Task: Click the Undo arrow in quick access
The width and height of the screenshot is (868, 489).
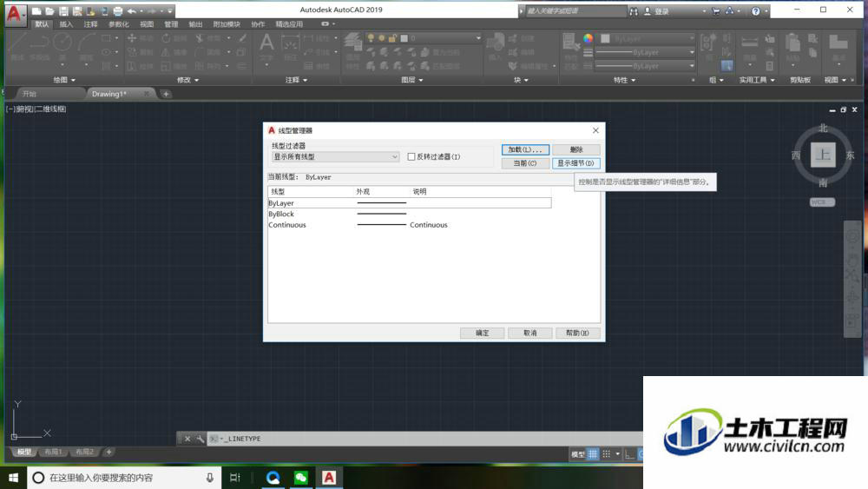Action: coord(131,11)
